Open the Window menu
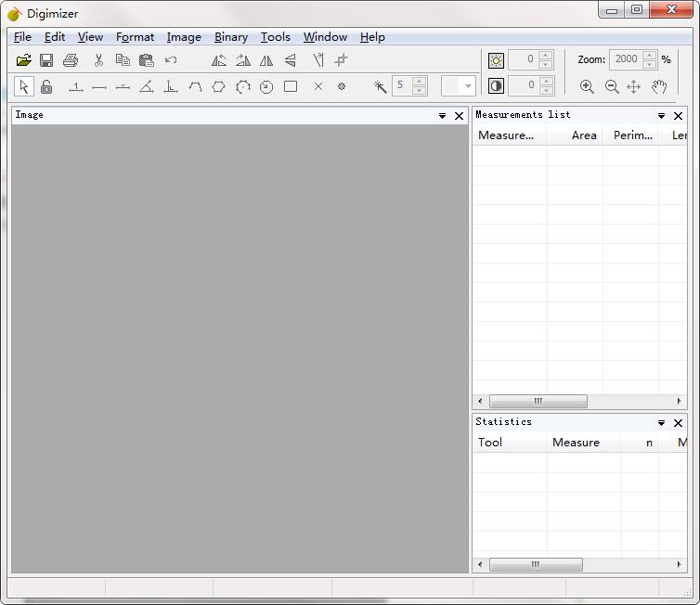The width and height of the screenshot is (700, 605). (325, 37)
